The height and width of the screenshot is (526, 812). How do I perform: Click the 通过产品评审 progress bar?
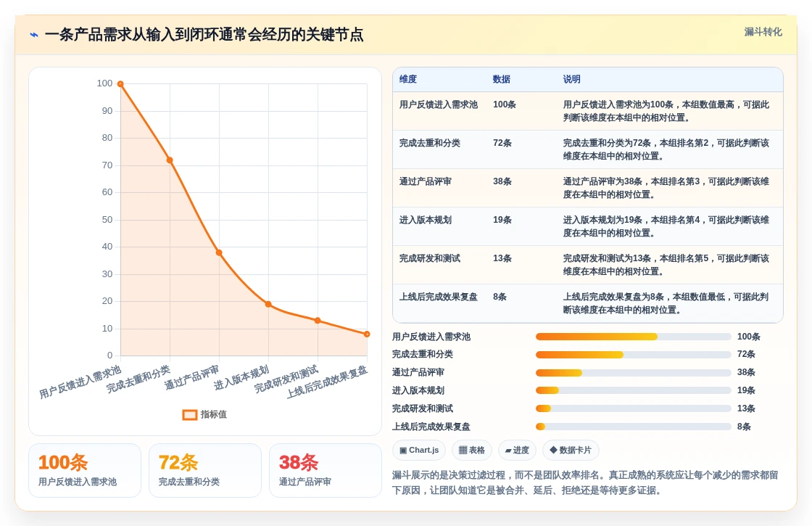pyautogui.click(x=634, y=373)
